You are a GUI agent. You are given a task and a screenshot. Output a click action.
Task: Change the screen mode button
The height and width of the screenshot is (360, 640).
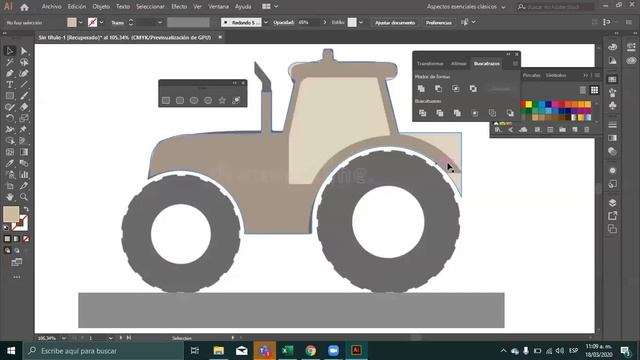click(x=17, y=262)
